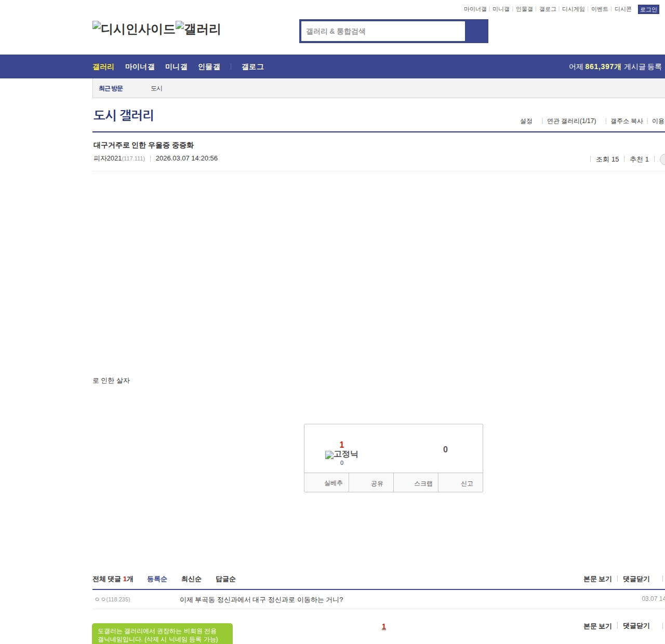
Task: Click the 도시 갤러리 heading
Action: click(x=124, y=115)
